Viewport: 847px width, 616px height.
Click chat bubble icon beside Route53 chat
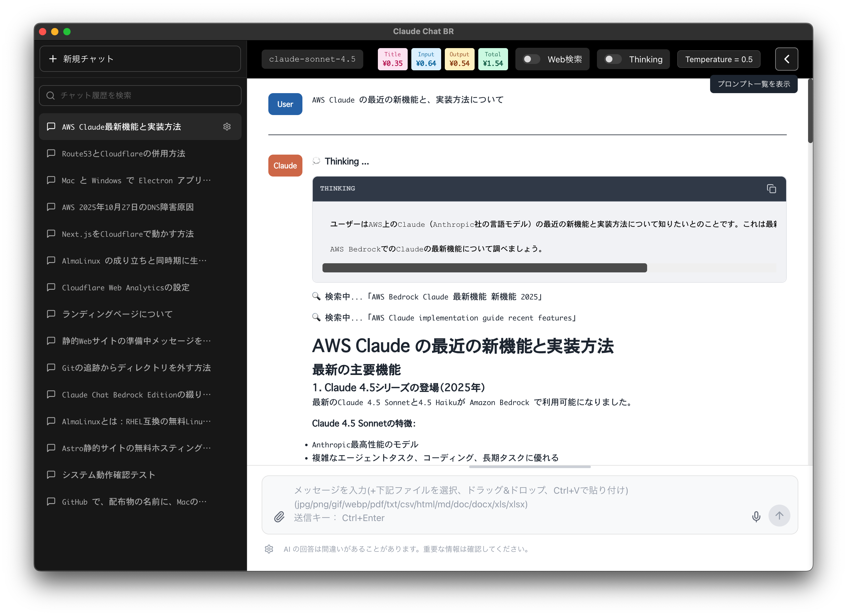(51, 153)
